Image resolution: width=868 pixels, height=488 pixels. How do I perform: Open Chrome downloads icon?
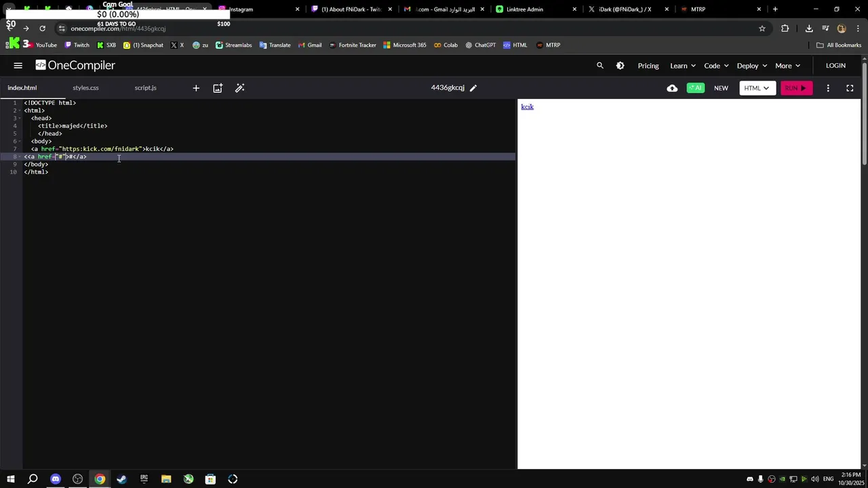pyautogui.click(x=809, y=28)
